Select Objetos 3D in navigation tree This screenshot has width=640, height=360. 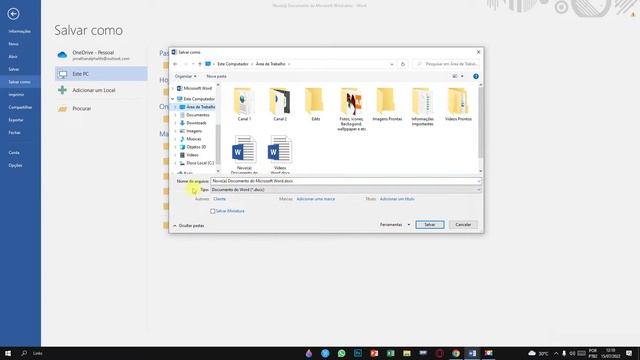pos(193,147)
